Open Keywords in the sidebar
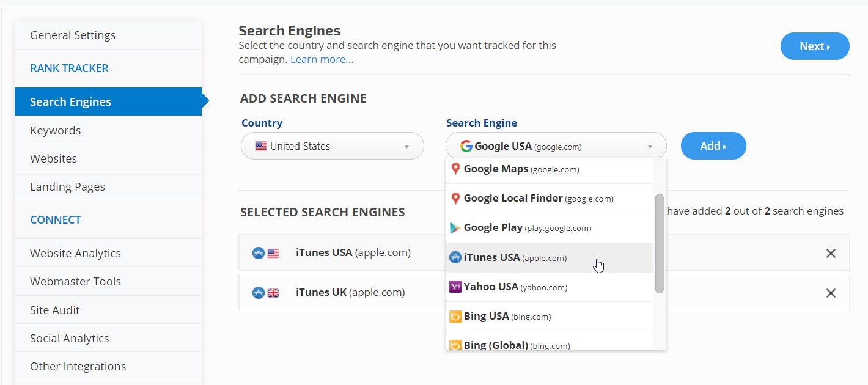The image size is (868, 385). (56, 130)
